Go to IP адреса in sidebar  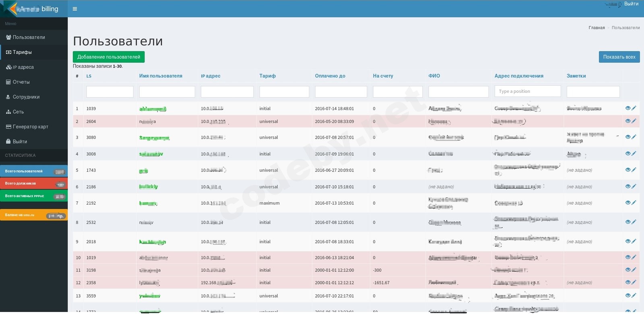coord(23,67)
